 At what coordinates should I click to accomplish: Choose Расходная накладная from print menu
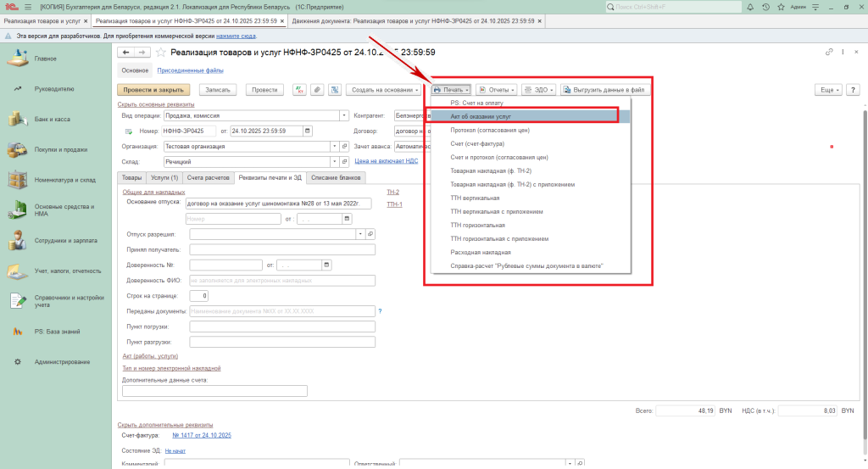click(481, 253)
